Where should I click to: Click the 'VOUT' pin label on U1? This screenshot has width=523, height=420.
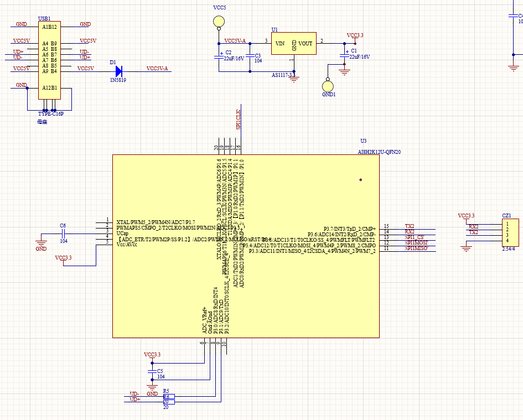[x=305, y=43]
